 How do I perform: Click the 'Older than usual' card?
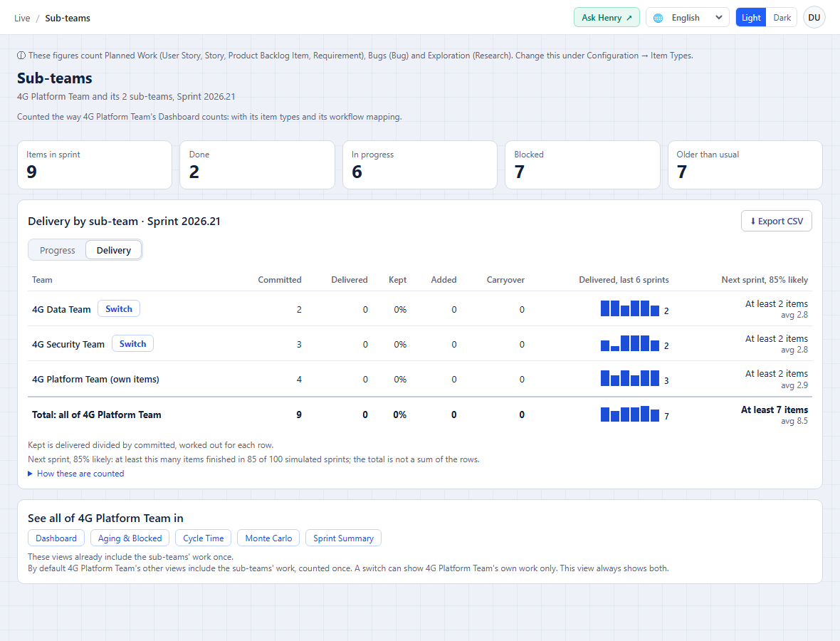745,165
